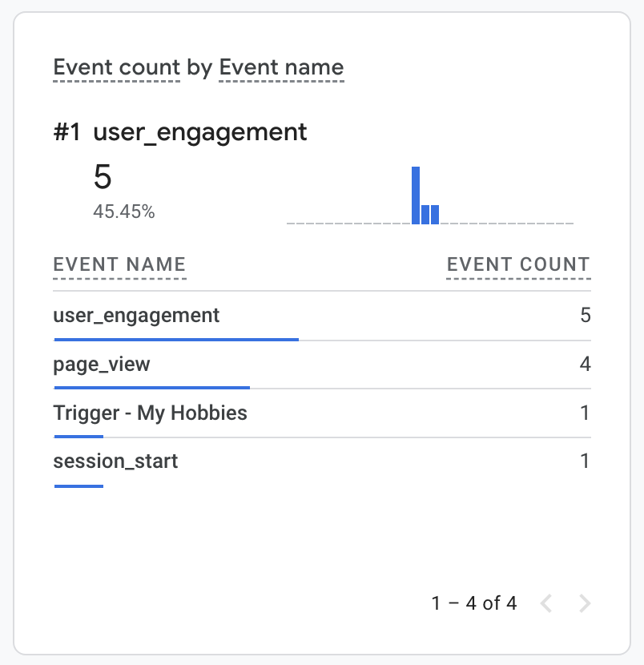Viewport: 644px width, 665px height.
Task: Click the large 5 summary count
Action: (x=103, y=177)
